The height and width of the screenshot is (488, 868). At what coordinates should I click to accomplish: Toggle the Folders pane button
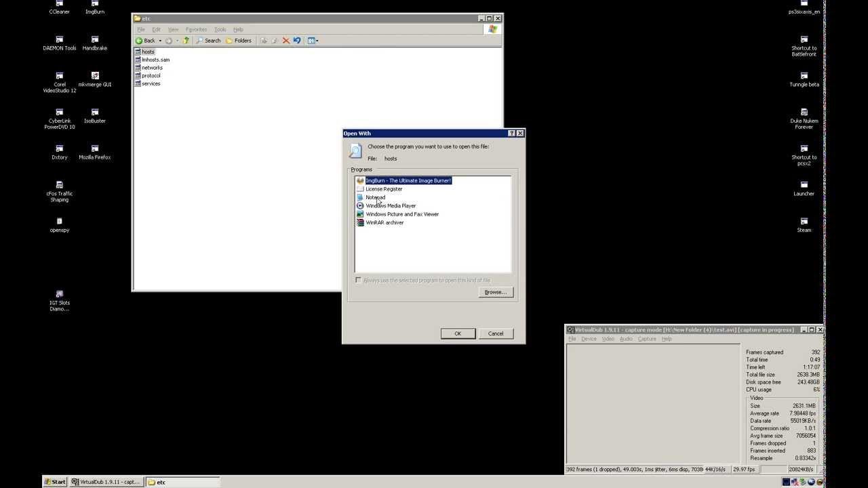239,41
